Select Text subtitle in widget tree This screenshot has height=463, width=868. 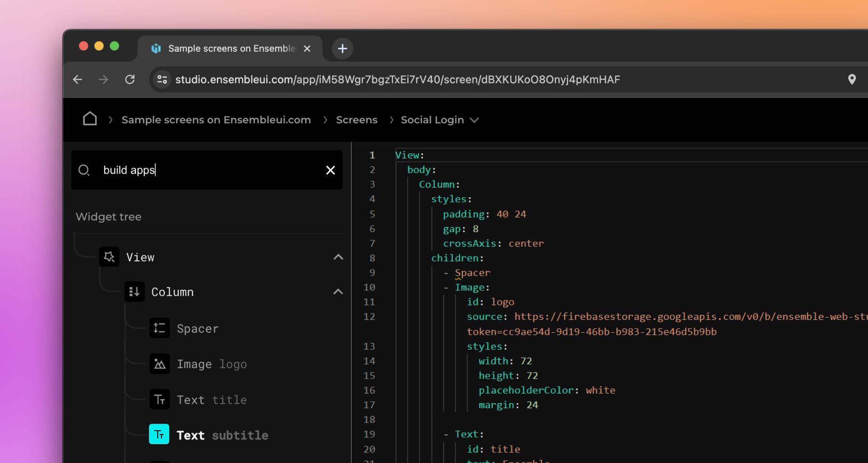222,435
